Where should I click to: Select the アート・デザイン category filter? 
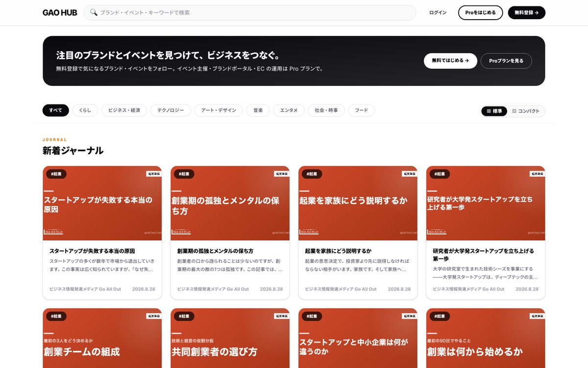tap(219, 110)
